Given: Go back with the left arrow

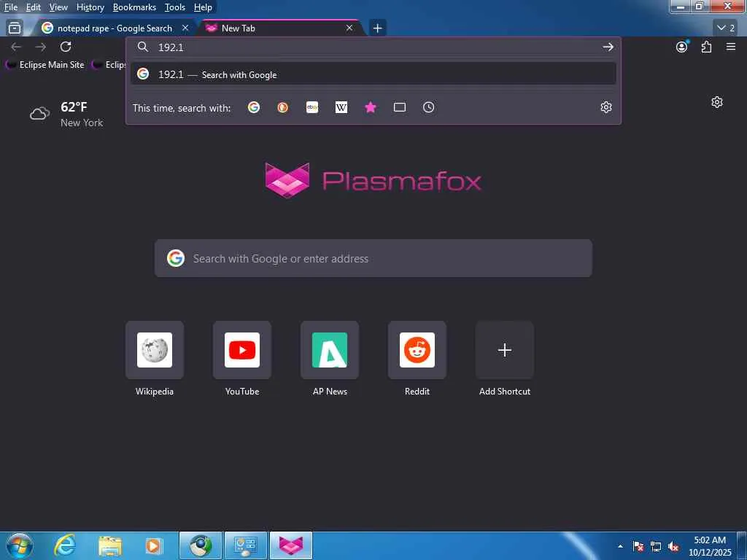Looking at the screenshot, I should pos(16,47).
